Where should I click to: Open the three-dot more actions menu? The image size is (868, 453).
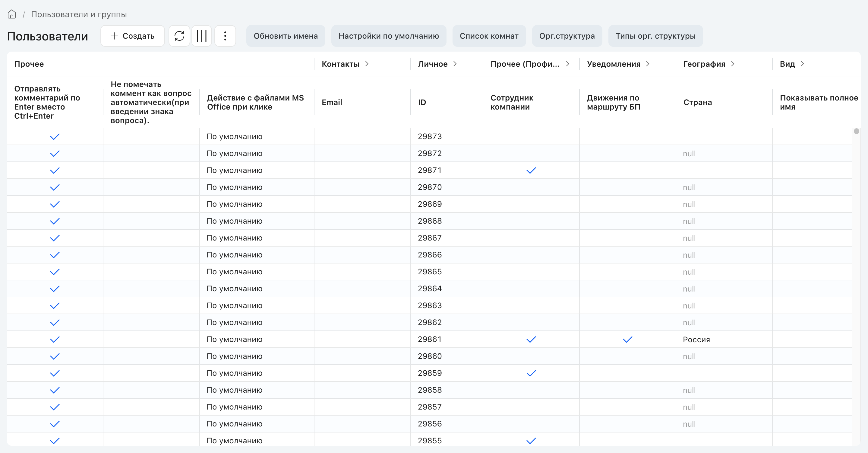click(x=225, y=36)
